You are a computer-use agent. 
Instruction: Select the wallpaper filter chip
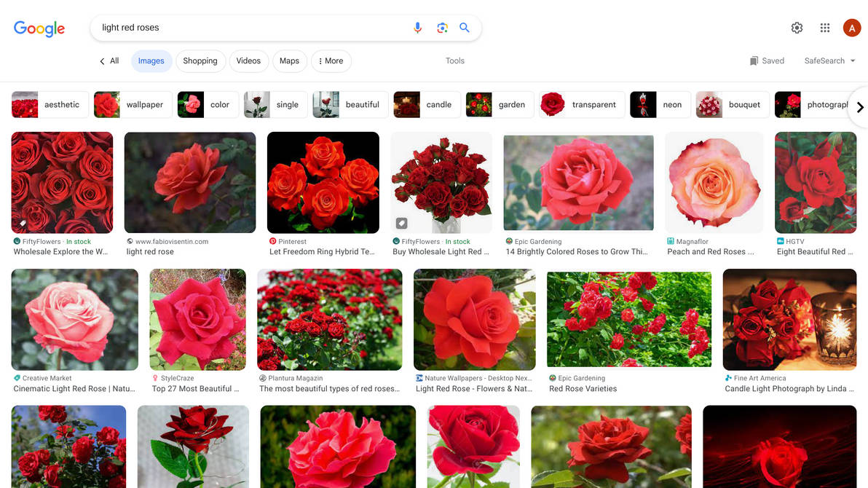(x=133, y=105)
